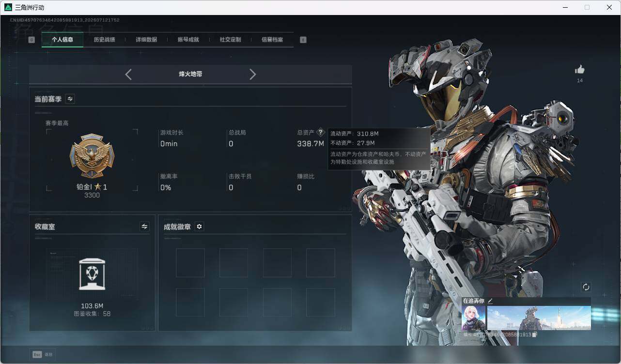Click the 三角洲行动 app icon in title bar
The height and width of the screenshot is (364, 621).
point(8,7)
